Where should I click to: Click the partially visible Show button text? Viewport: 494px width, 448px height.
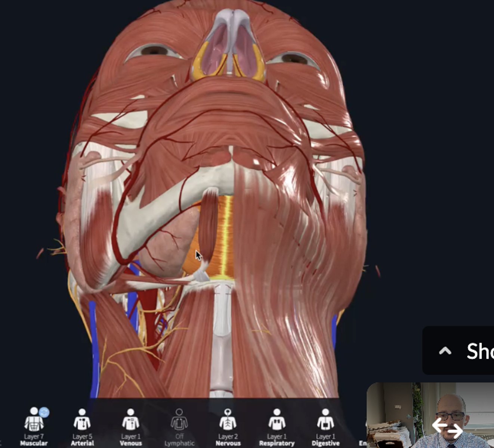480,351
